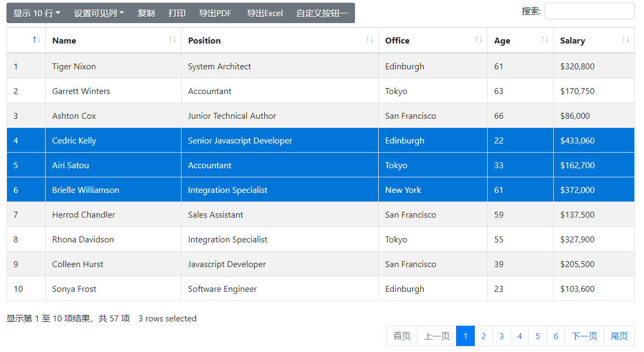
Task: Click the $433,060 salary cell
Action: pos(594,140)
